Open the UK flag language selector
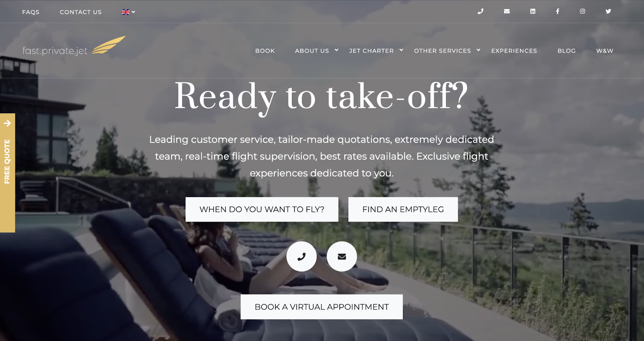 pyautogui.click(x=128, y=12)
